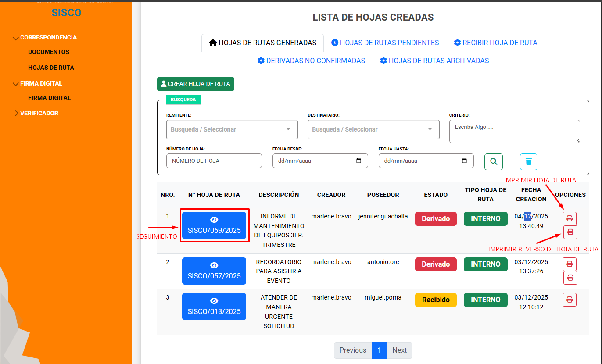Print reverse side of SISCO/057/2025
602x364 pixels.
(x=570, y=278)
